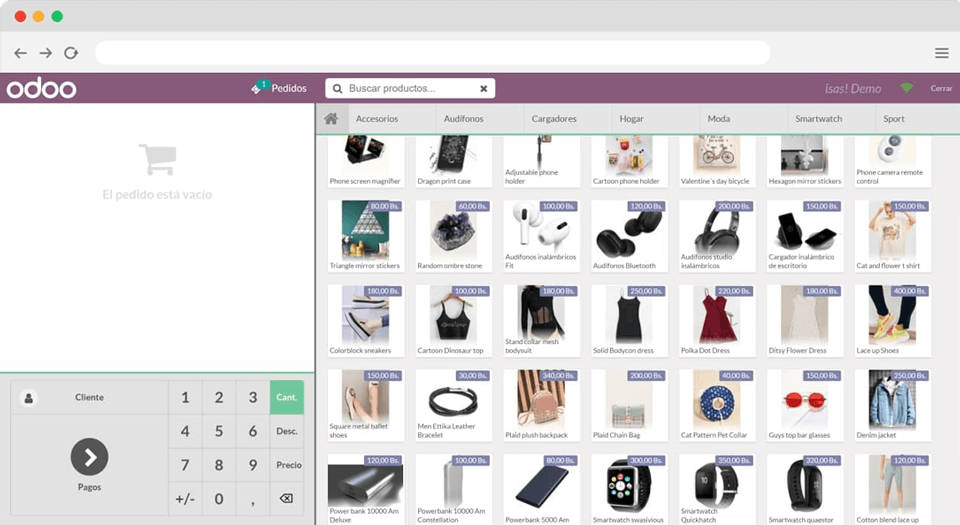The image size is (960, 525).
Task: Click the green Pagos arrow button
Action: point(89,457)
